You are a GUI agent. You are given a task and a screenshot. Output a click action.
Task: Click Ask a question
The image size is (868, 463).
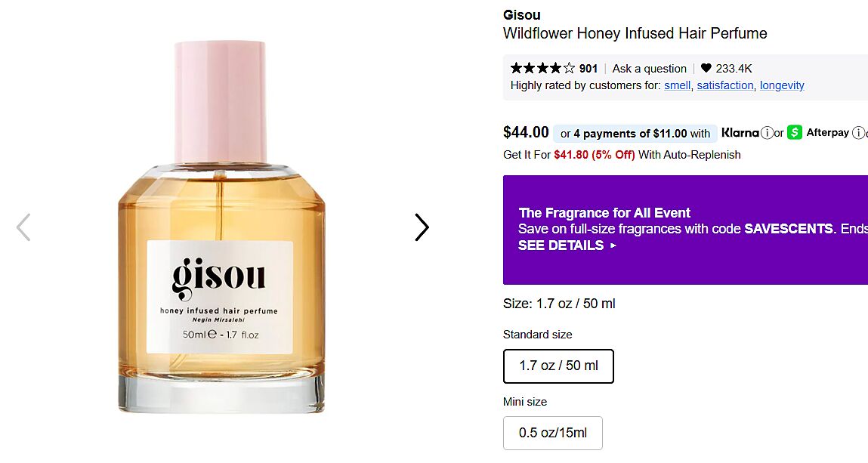649,69
